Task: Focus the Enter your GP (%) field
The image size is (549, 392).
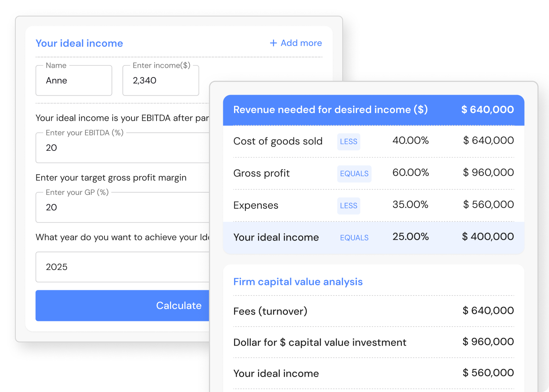Action: pos(122,208)
